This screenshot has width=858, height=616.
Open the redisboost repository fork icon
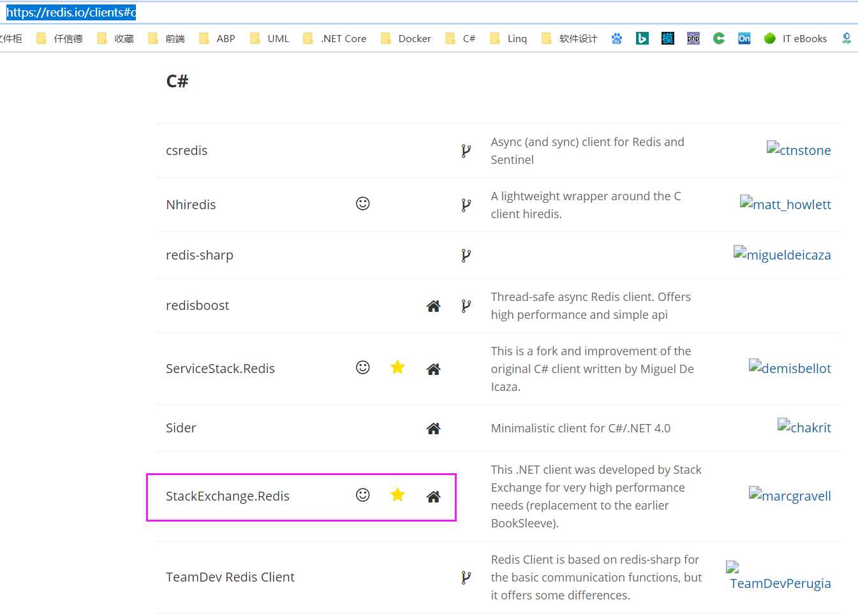[x=466, y=306]
